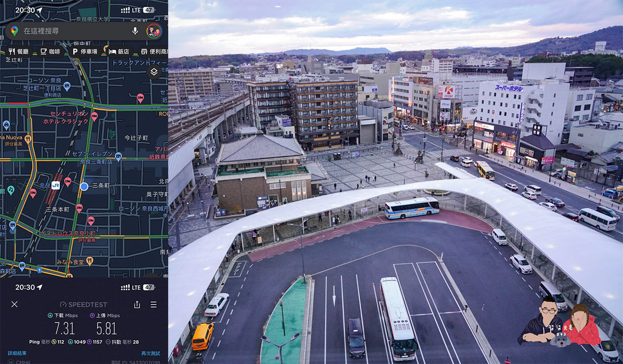Tap the センチュリオンホテル クラシック hotel pin
The width and height of the screenshot is (623, 364).
point(94,116)
